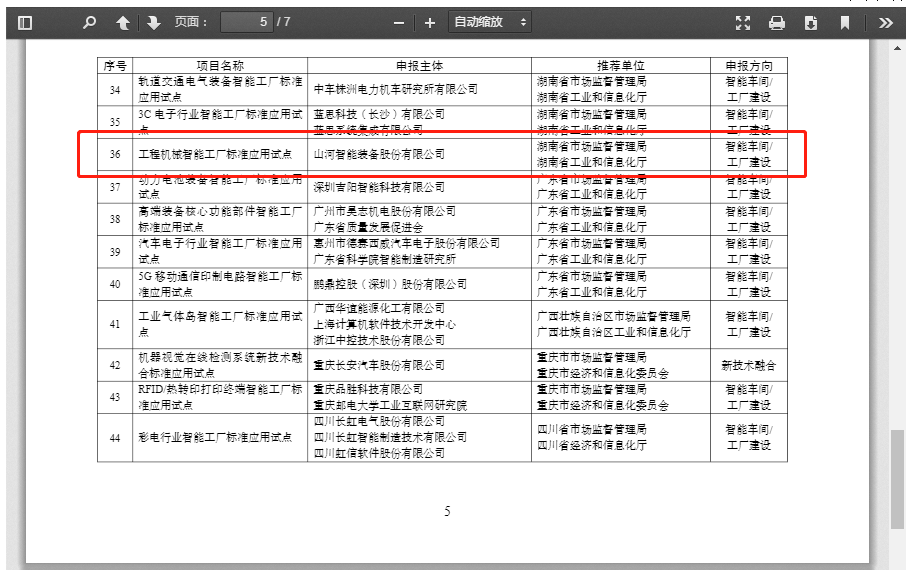
Task: Click the vertical scrollbar thumb
Action: pyautogui.click(x=897, y=482)
